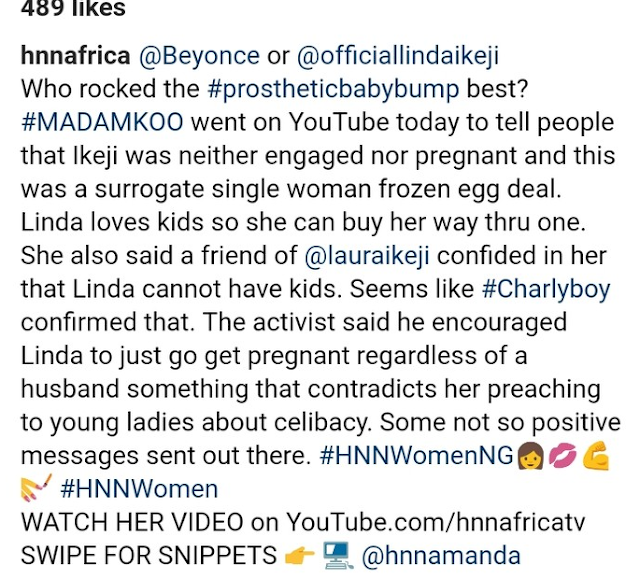The image size is (640, 579).
Task: Tap the @lauraikeji mention
Action: coord(367,256)
